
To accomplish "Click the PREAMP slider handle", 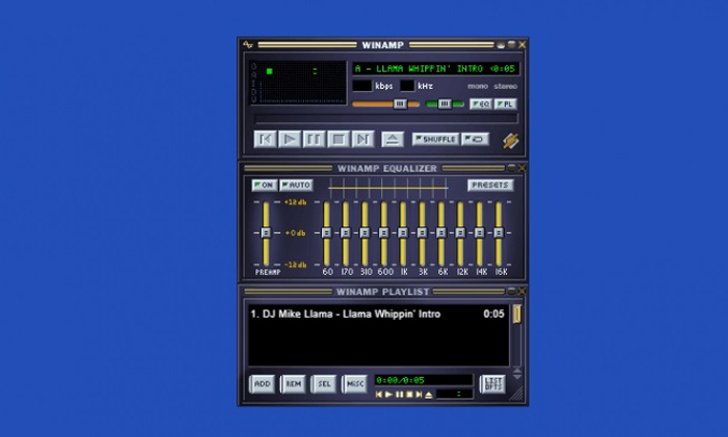I will point(266,232).
